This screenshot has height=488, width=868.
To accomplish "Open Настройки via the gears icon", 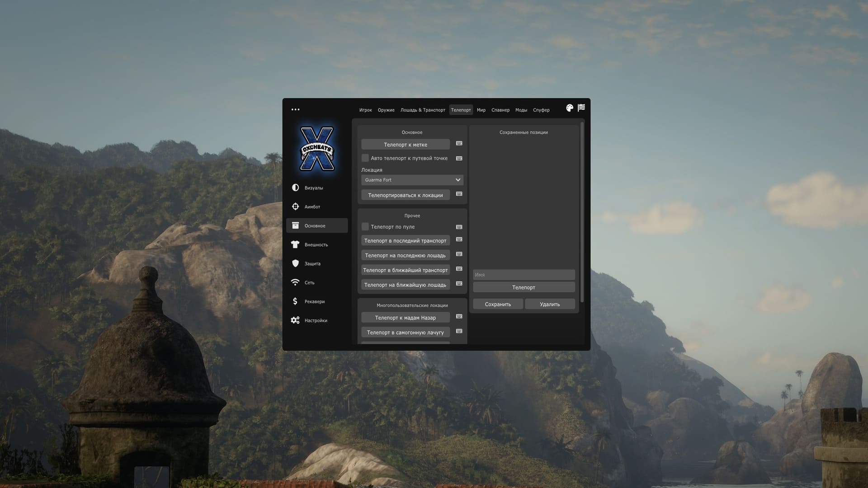I will pos(295,320).
